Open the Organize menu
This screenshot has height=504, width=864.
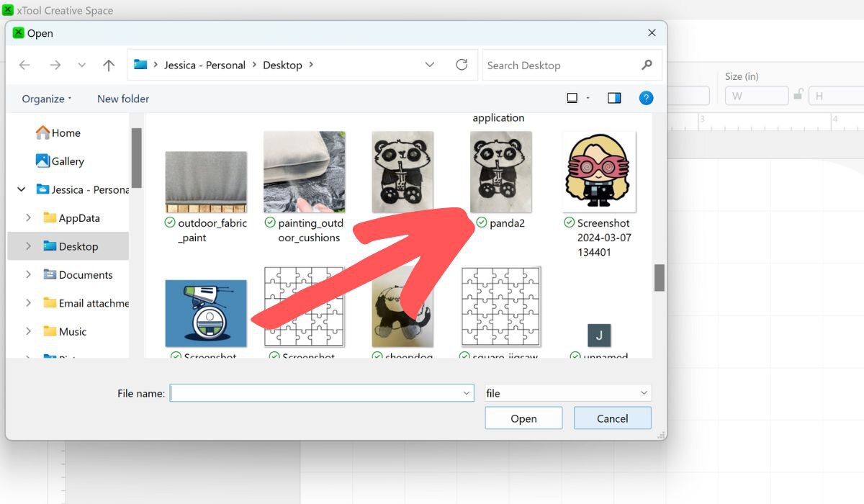pyautogui.click(x=47, y=99)
